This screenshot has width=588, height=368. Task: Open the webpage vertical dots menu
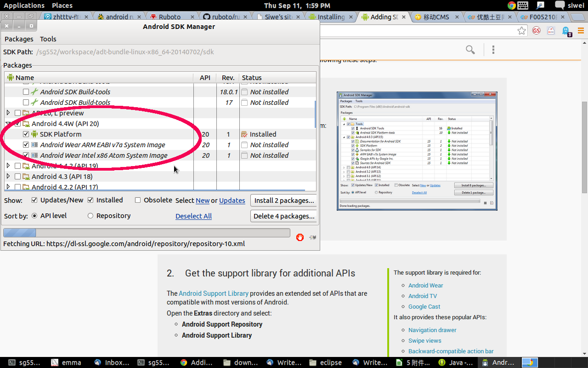point(493,50)
